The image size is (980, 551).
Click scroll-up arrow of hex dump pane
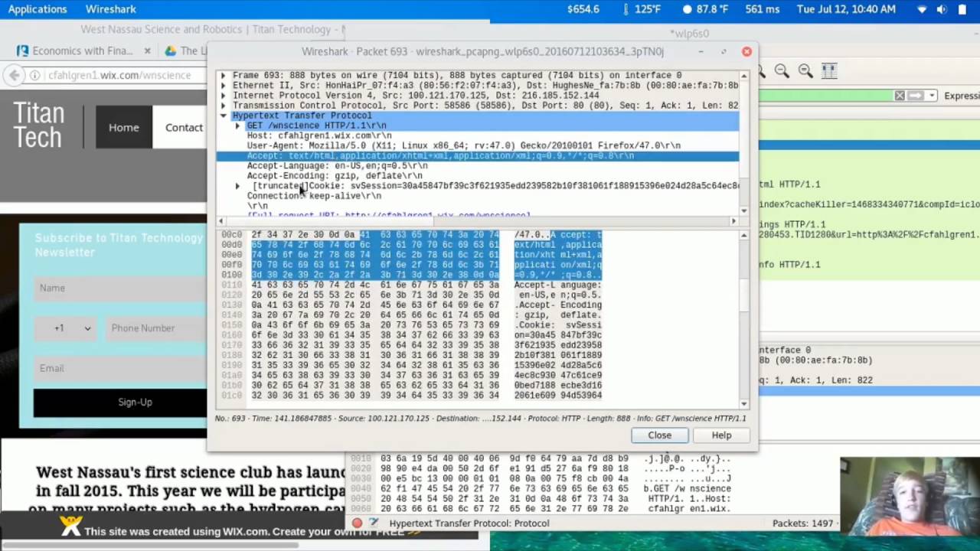[x=743, y=235]
